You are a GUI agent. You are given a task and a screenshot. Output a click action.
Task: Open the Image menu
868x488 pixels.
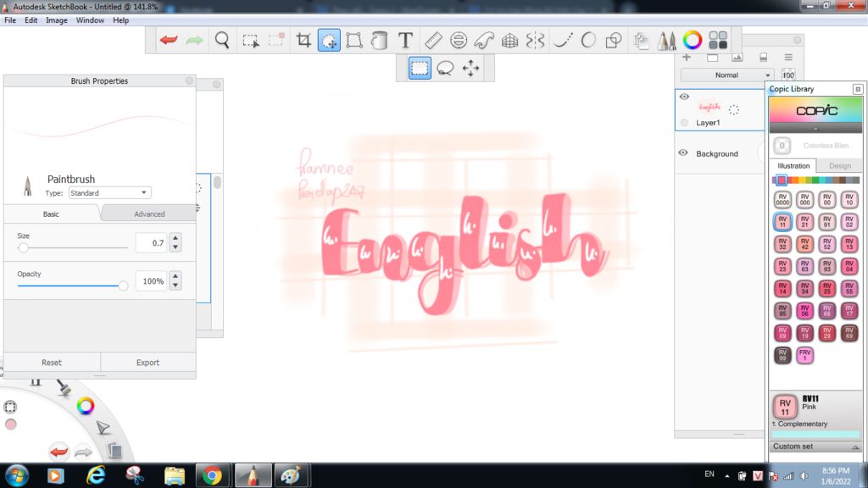tap(57, 20)
